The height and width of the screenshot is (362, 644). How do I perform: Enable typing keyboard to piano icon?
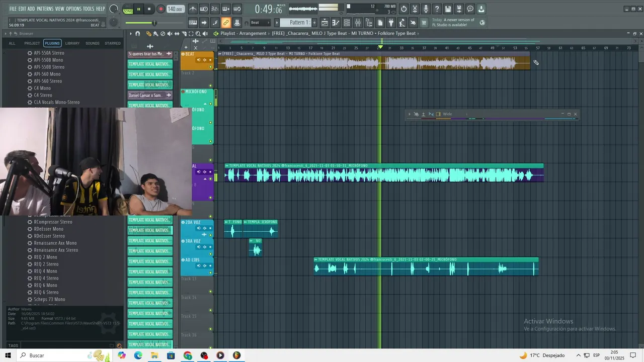tap(193, 23)
